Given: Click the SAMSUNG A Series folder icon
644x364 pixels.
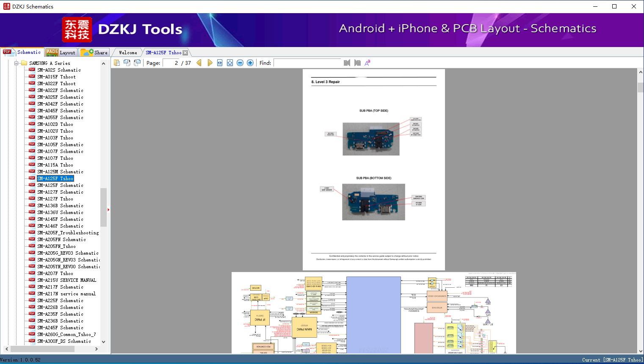Looking at the screenshot, I should [x=24, y=63].
